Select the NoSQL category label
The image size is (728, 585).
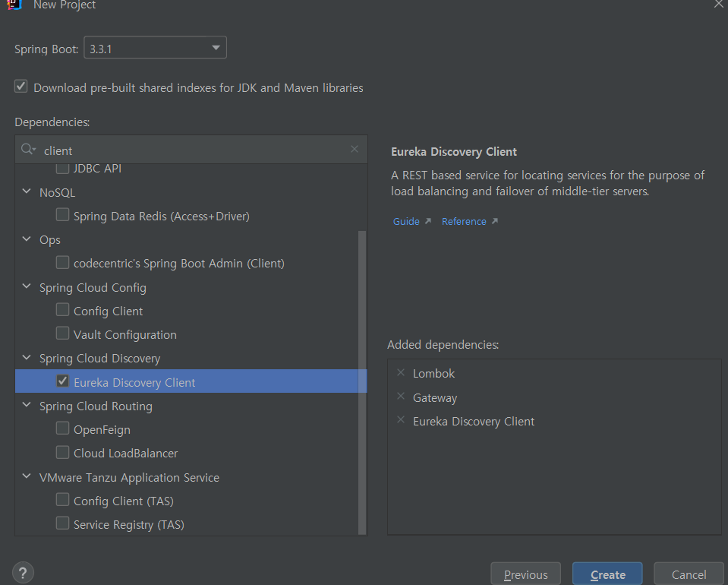click(x=57, y=193)
